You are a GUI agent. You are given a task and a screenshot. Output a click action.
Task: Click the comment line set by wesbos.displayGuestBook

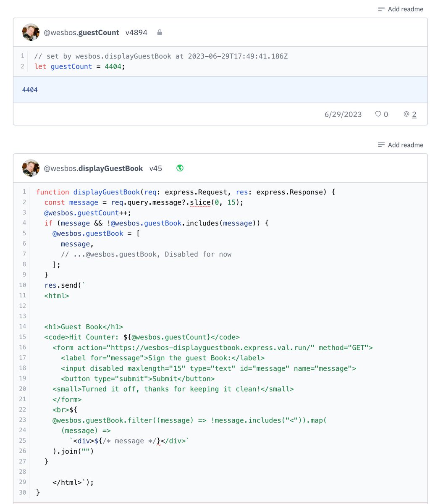tap(161, 56)
